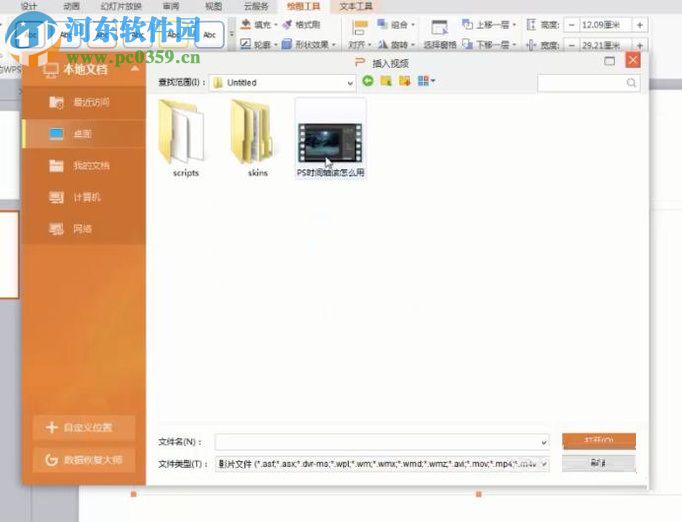Expand the shape styles gallery arrow
Image resolution: width=682 pixels, height=522 pixels.
point(231,34)
